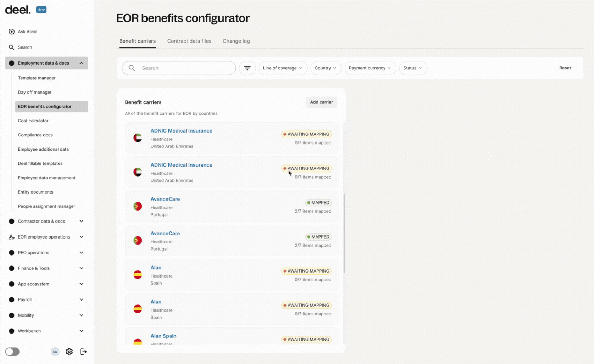Image resolution: width=594 pixels, height=364 pixels.
Task: Open Cost calculator in sidebar
Action: point(33,121)
